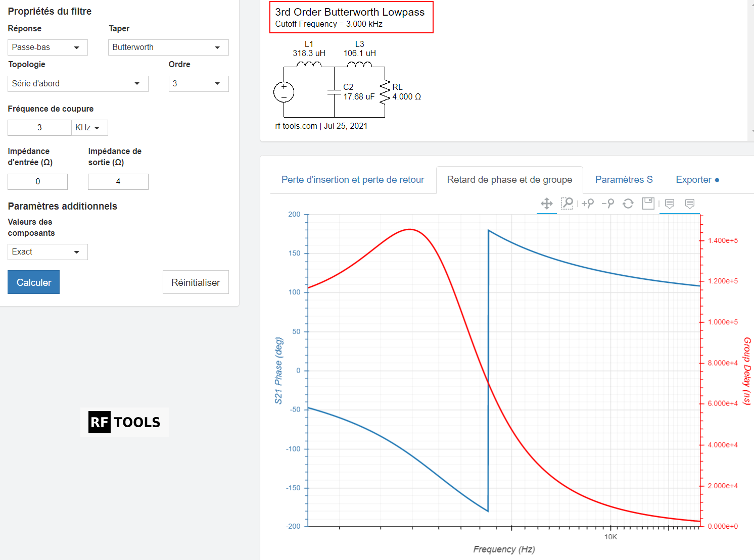The height and width of the screenshot is (560, 754).
Task: Go to the Exporter tab
Action: [697, 180]
